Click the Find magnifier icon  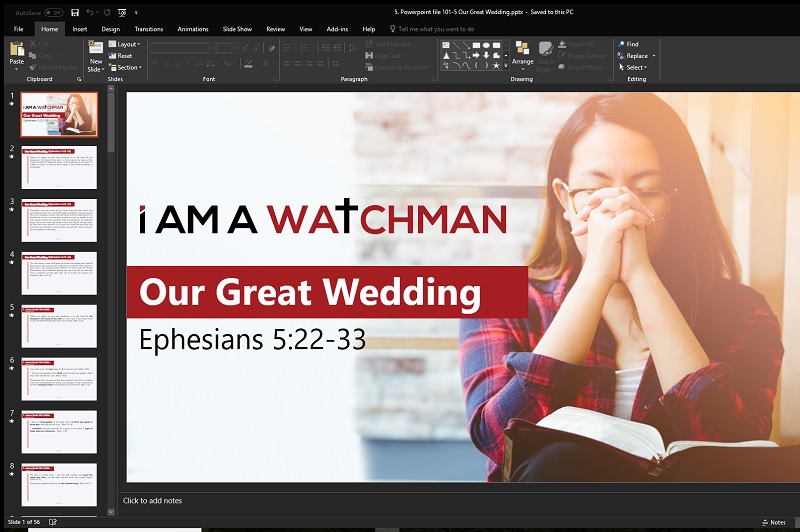click(x=620, y=44)
